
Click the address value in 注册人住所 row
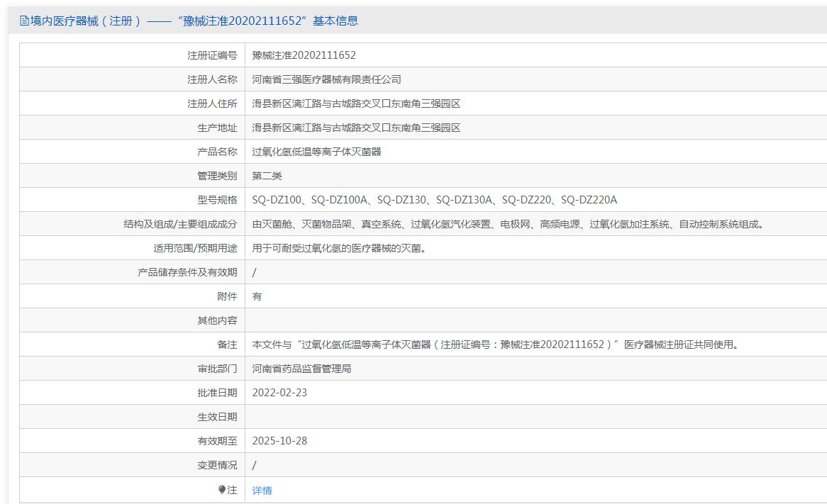[x=356, y=104]
